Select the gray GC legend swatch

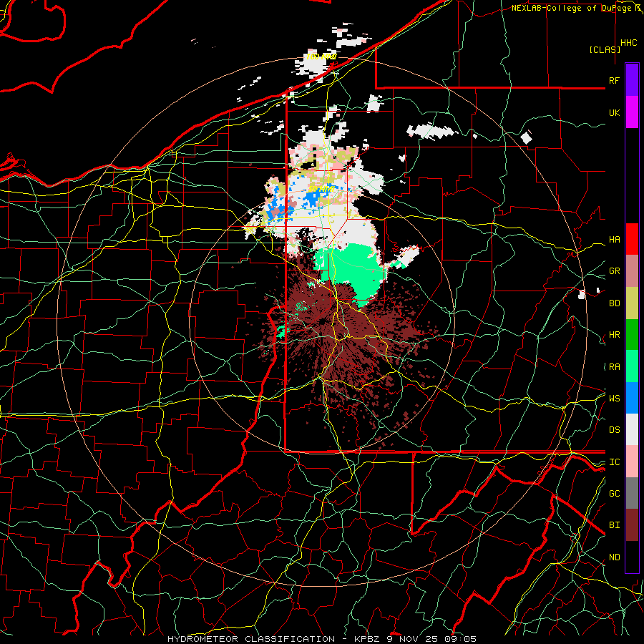point(632,493)
